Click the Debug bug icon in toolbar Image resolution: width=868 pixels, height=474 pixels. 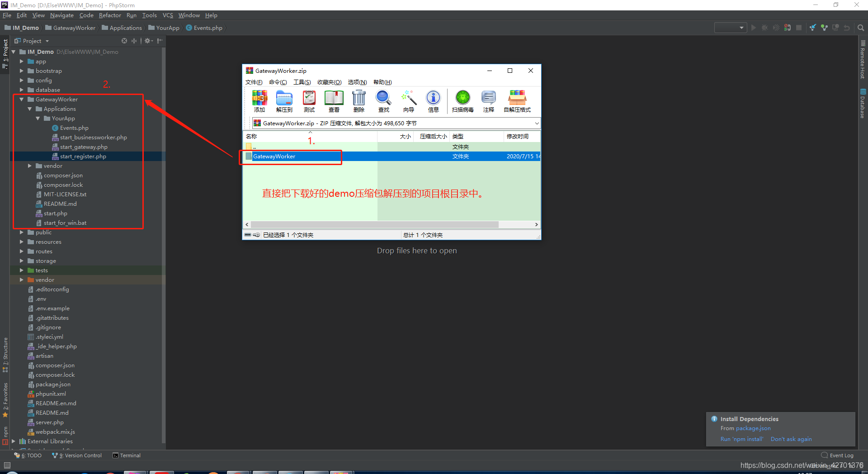click(764, 28)
